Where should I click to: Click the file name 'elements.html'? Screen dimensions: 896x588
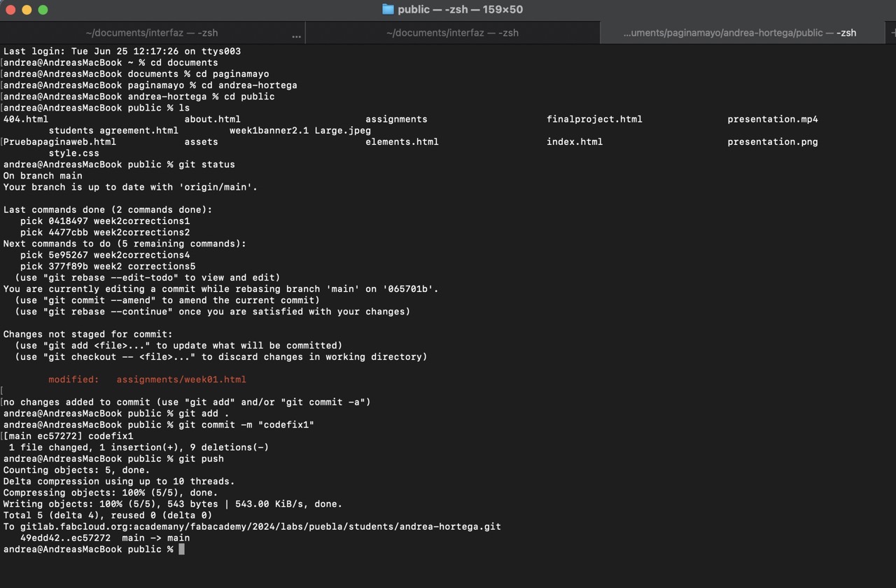click(x=402, y=141)
